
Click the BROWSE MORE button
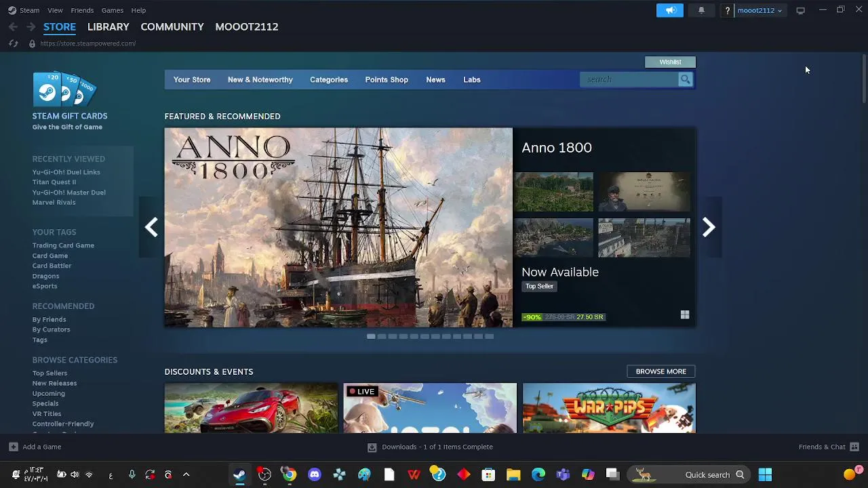click(661, 371)
